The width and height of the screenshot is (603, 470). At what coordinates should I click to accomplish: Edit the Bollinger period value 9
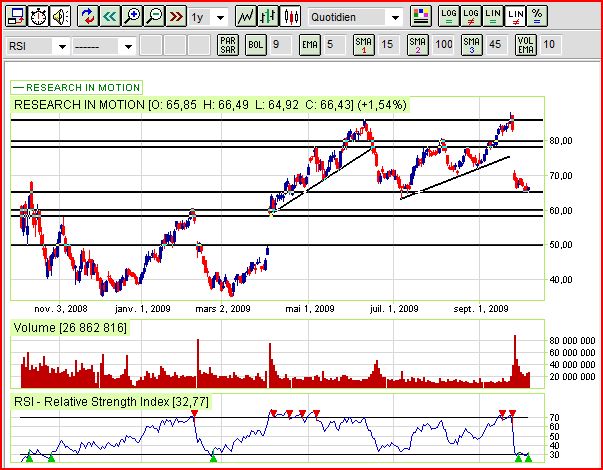(x=280, y=45)
